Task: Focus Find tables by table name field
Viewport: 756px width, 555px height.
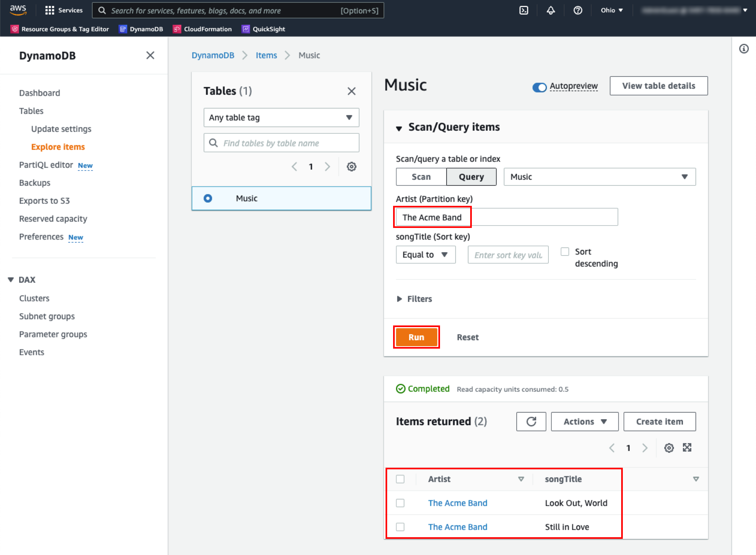Action: point(281,143)
